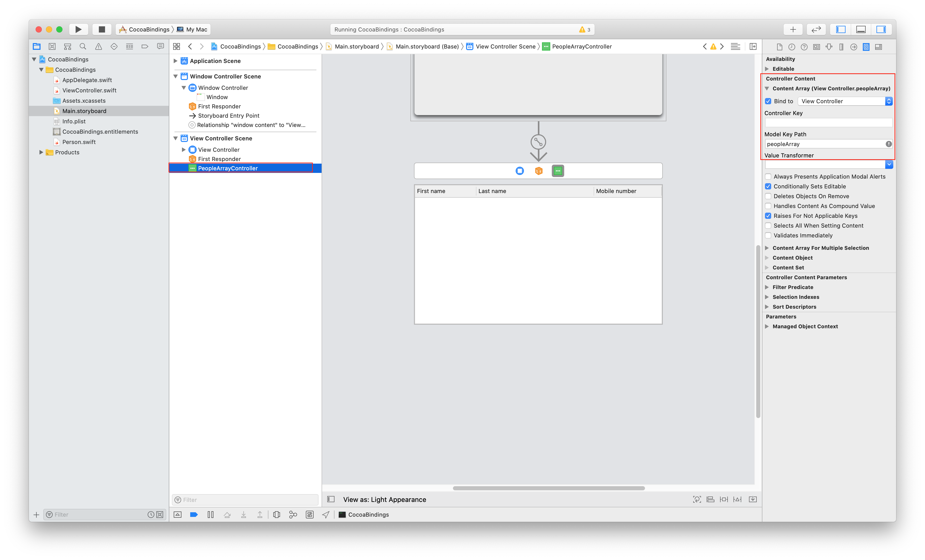925x560 pixels.
Task: Click the outline Filter field
Action: pos(245,500)
